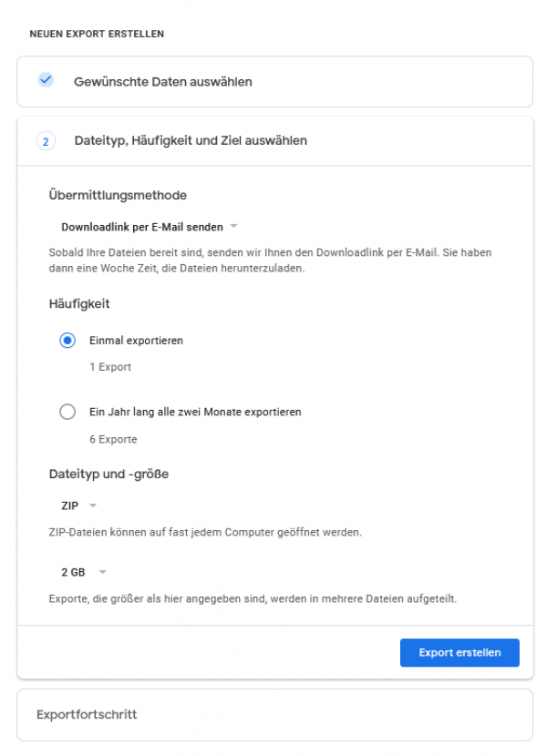The width and height of the screenshot is (547, 756).
Task: Click the arrow icon beside 2 GB
Action: click(102, 572)
